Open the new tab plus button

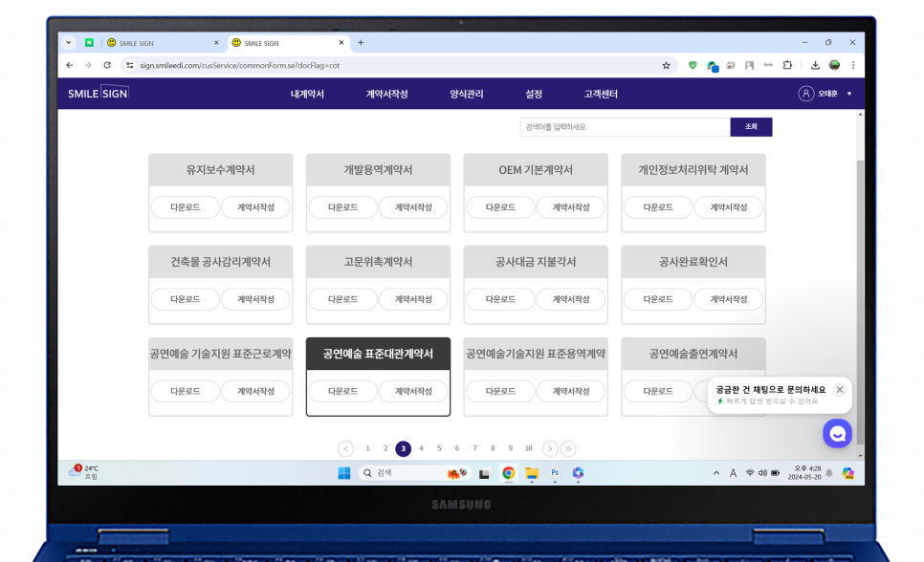click(361, 42)
